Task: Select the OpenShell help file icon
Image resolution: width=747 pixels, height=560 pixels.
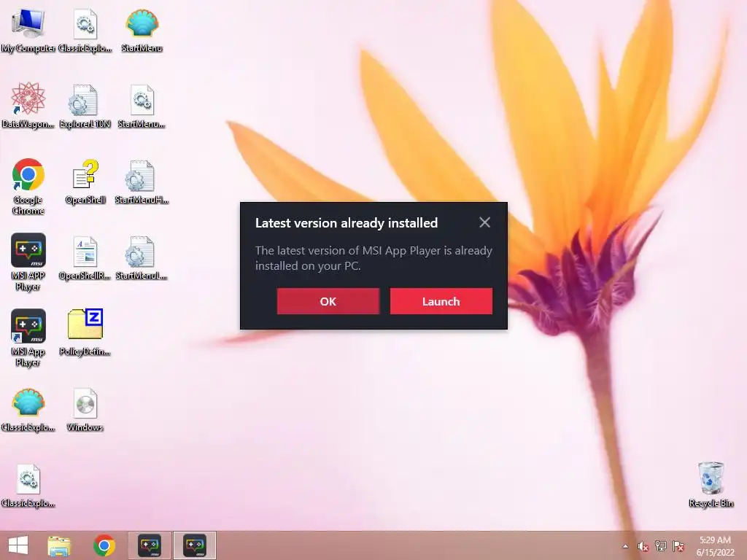Action: coord(85,182)
